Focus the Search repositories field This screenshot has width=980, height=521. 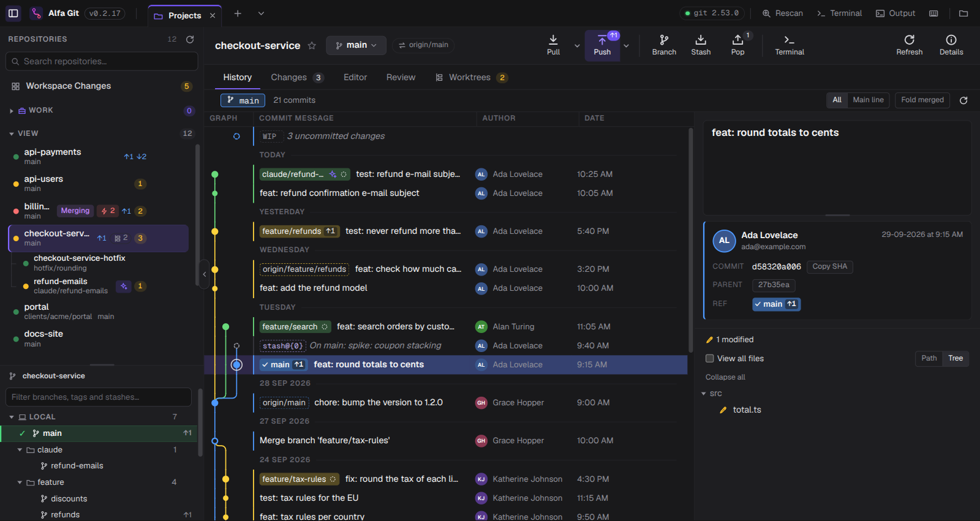tap(102, 61)
